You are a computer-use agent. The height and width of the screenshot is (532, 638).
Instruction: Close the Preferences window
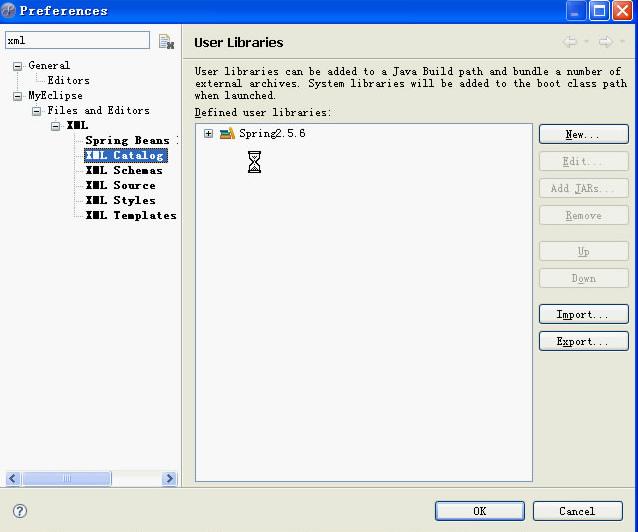623,11
